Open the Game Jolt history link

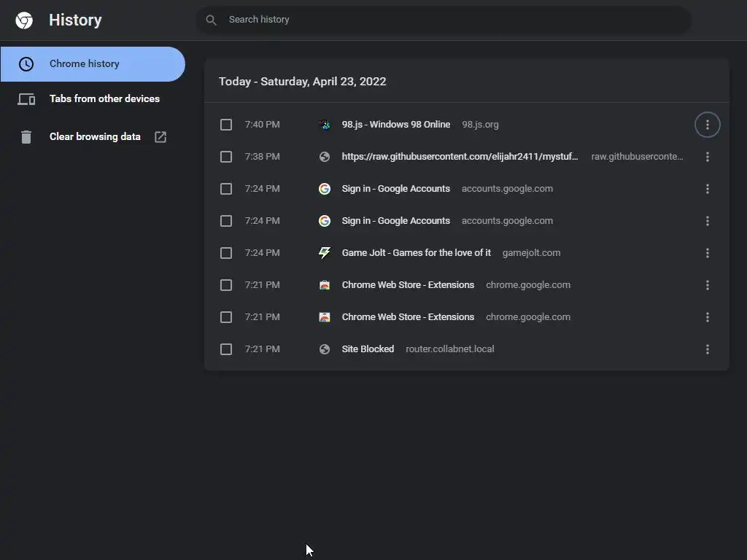416,253
